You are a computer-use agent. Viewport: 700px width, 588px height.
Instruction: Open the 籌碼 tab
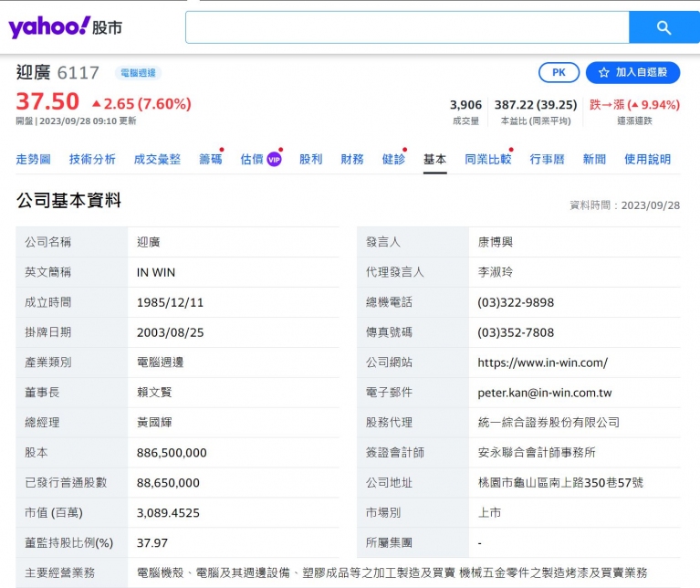tap(210, 160)
